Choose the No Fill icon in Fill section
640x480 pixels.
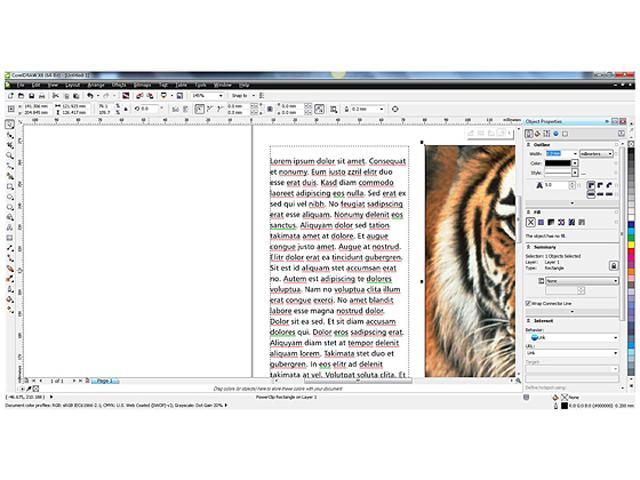coord(530,222)
